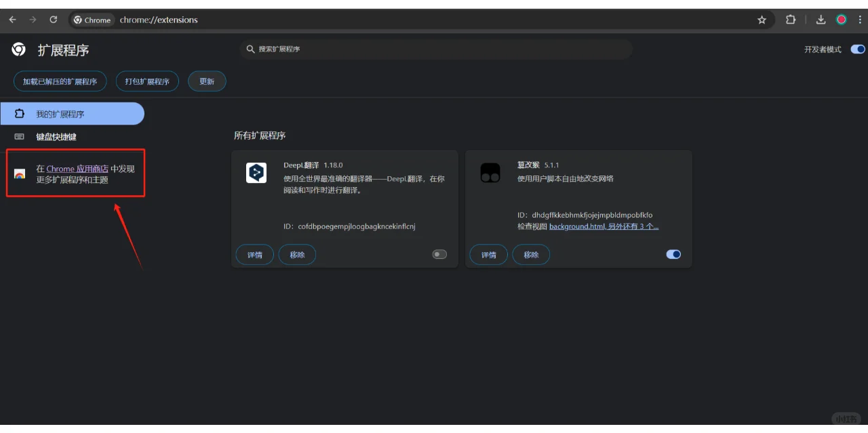The width and height of the screenshot is (868, 433).
Task: Click the 篡改猴 extension icon
Action: click(x=490, y=173)
